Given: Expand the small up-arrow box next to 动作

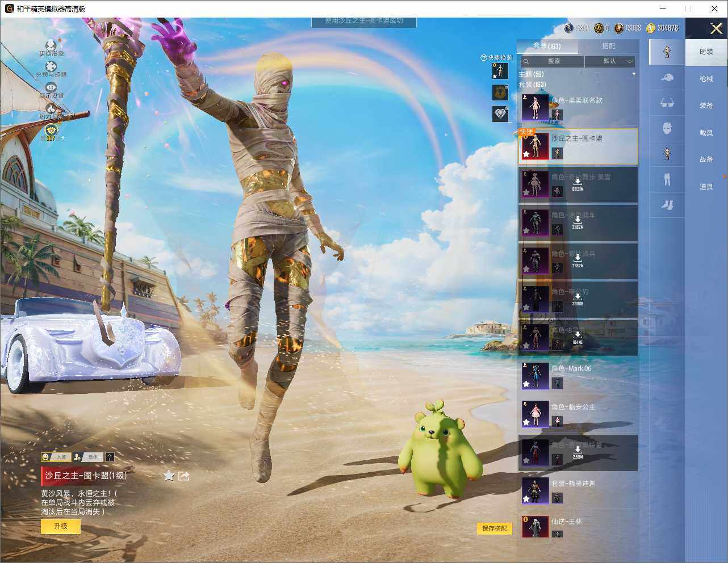Looking at the screenshot, I should coord(110,457).
